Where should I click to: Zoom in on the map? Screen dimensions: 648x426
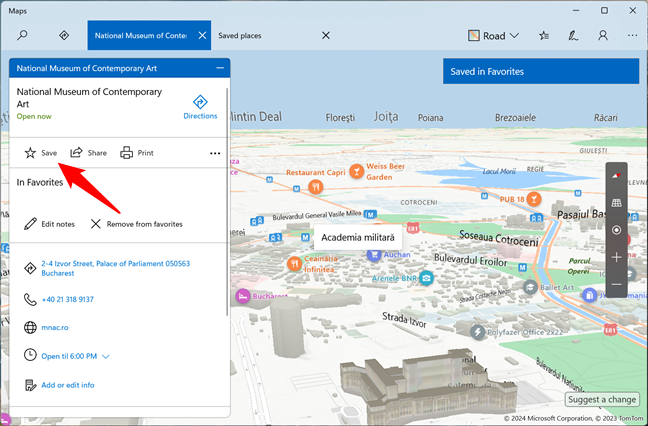(616, 257)
